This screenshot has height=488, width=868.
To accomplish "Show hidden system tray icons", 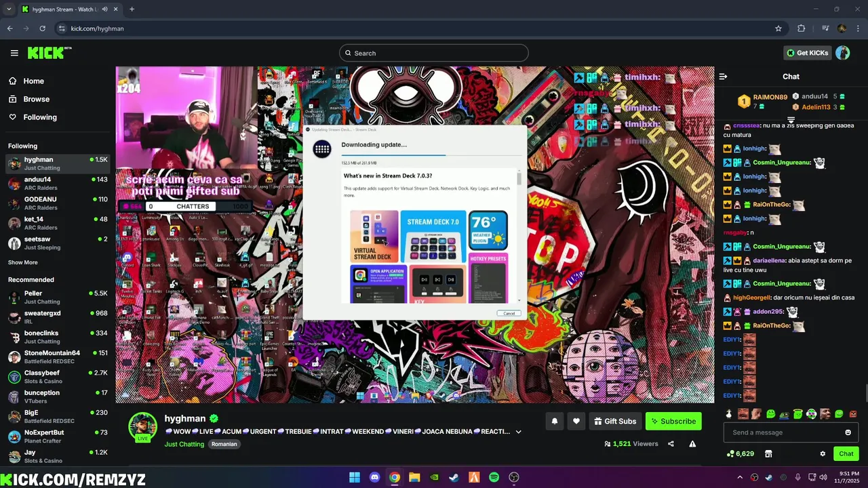I will click(739, 477).
